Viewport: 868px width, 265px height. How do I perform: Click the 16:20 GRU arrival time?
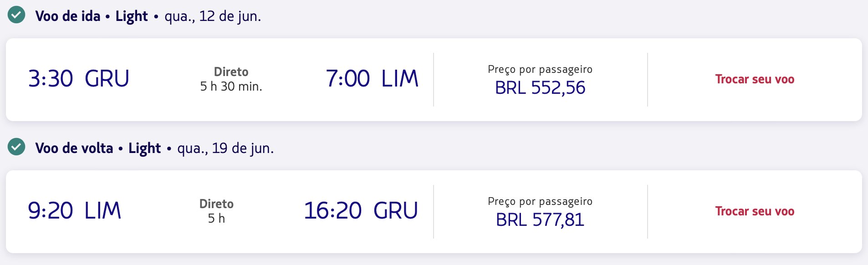coord(361,210)
